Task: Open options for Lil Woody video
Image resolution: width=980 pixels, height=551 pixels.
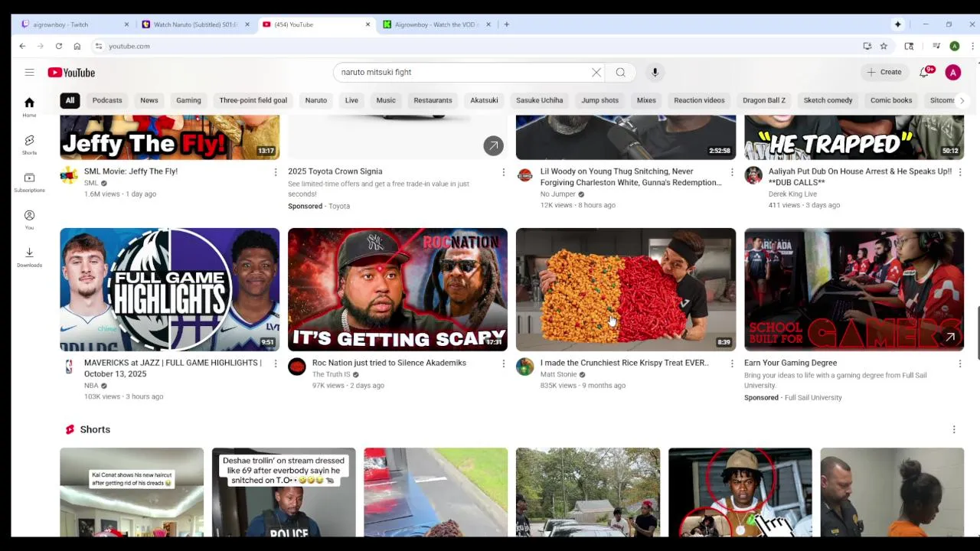Action: point(731,172)
